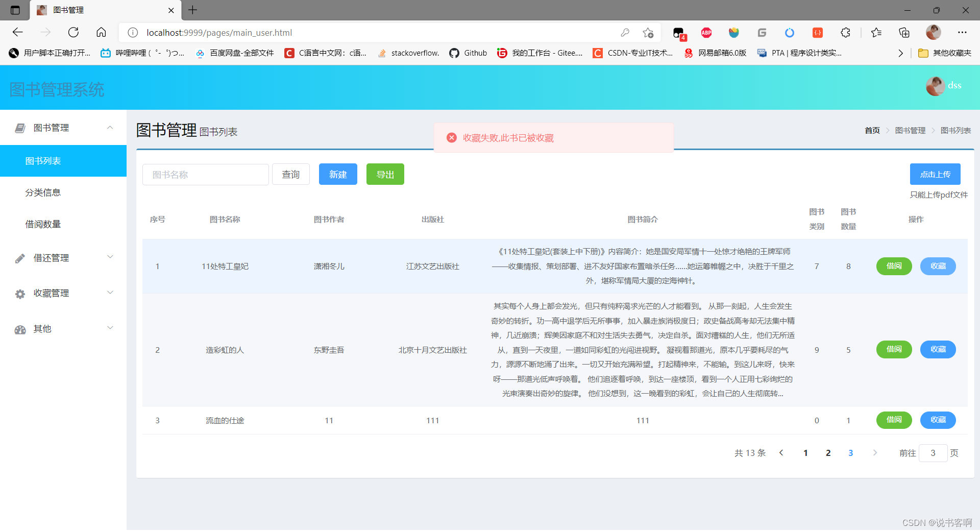Open a new browser tab
The height and width of the screenshot is (532, 980).
click(192, 10)
